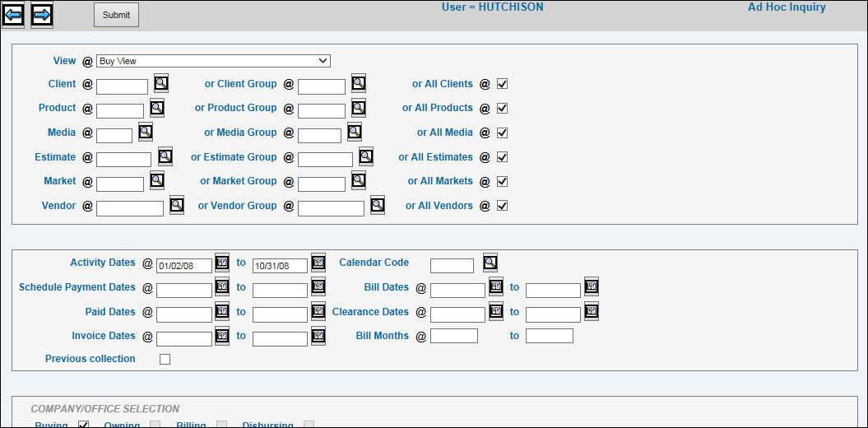The width and height of the screenshot is (868, 428).
Task: Open the Market lookup magnifier icon
Action: click(157, 180)
